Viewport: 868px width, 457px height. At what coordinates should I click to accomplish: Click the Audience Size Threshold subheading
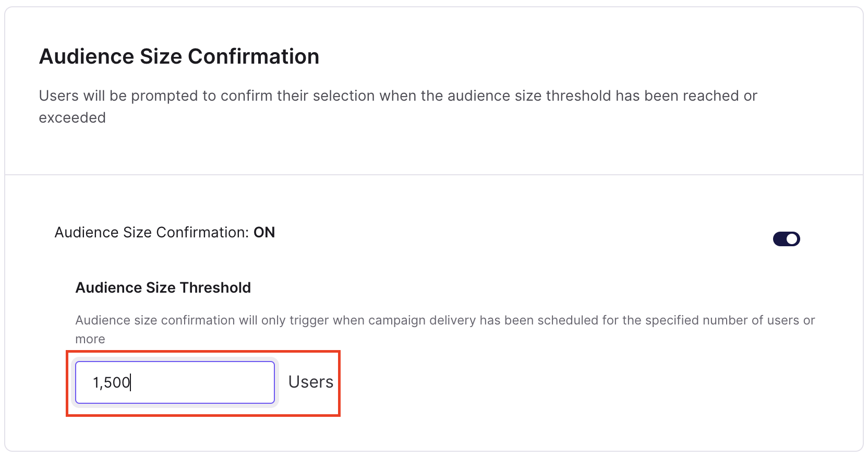click(x=163, y=287)
